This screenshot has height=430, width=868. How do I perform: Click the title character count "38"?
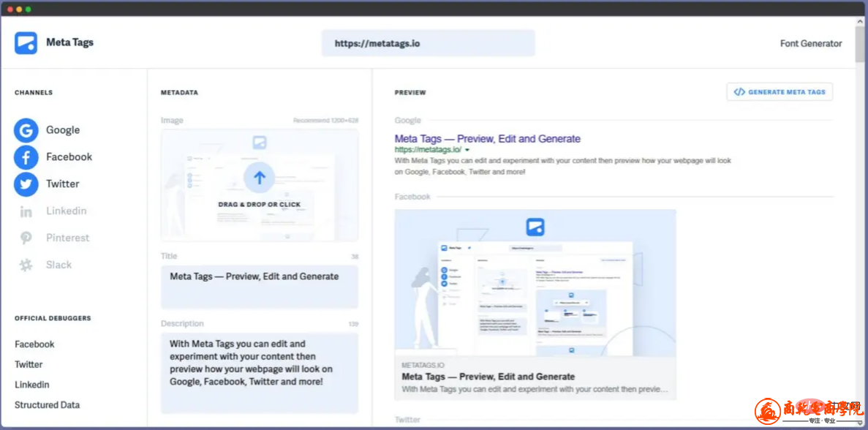point(355,257)
